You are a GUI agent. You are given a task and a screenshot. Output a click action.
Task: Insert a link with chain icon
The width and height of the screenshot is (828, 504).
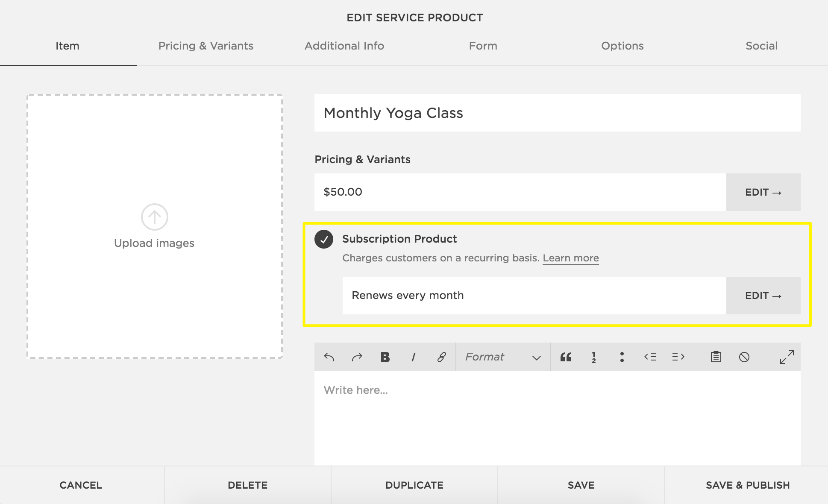(x=441, y=357)
